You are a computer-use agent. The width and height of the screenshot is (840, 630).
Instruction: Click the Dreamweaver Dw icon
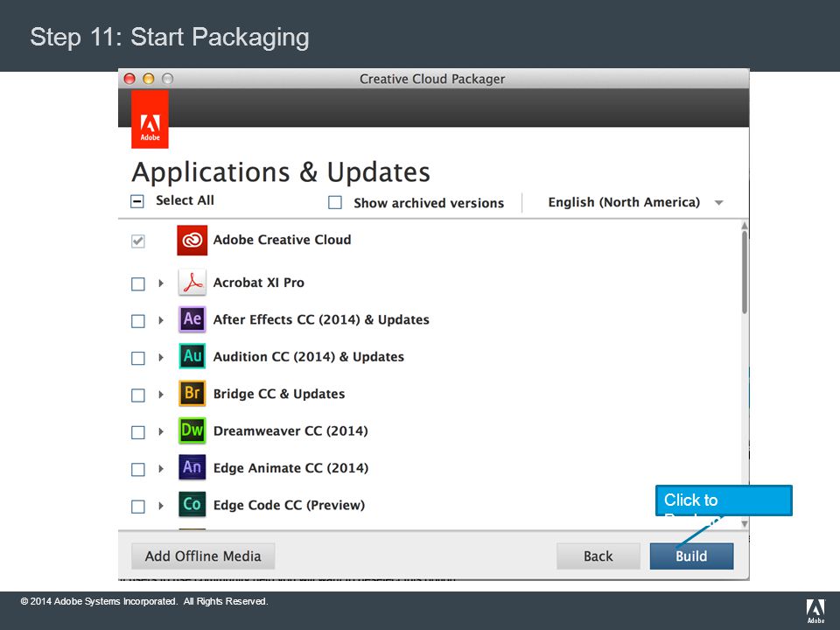click(192, 430)
